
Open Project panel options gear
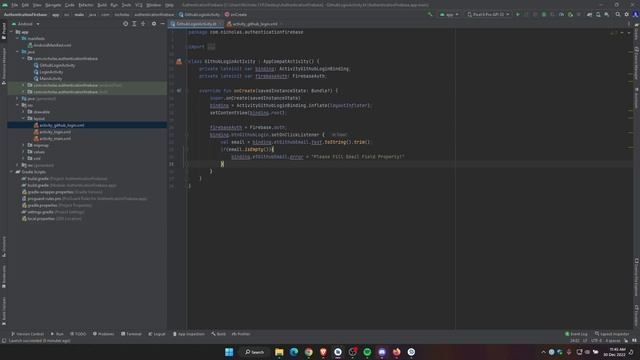[154, 24]
